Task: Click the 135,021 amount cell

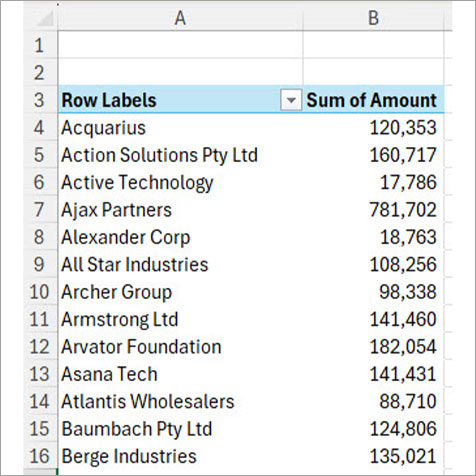Action: tap(374, 455)
